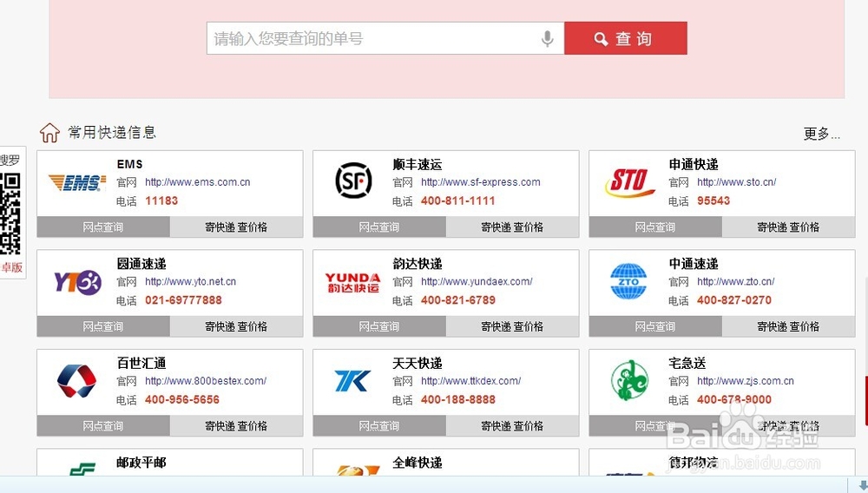Click the YTO logo
The height and width of the screenshot is (493, 868).
point(77,281)
